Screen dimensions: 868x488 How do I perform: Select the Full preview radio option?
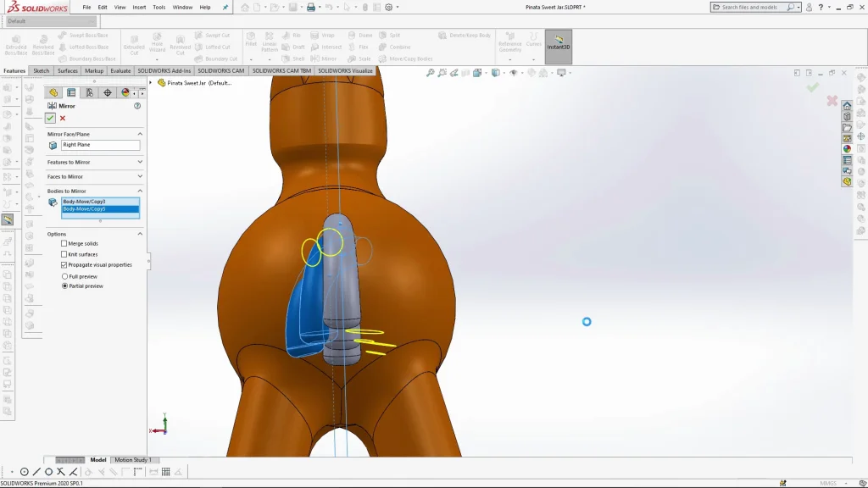64,276
